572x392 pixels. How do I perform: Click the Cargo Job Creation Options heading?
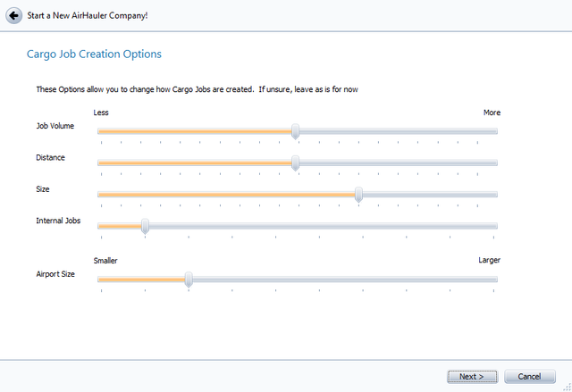pyautogui.click(x=94, y=54)
